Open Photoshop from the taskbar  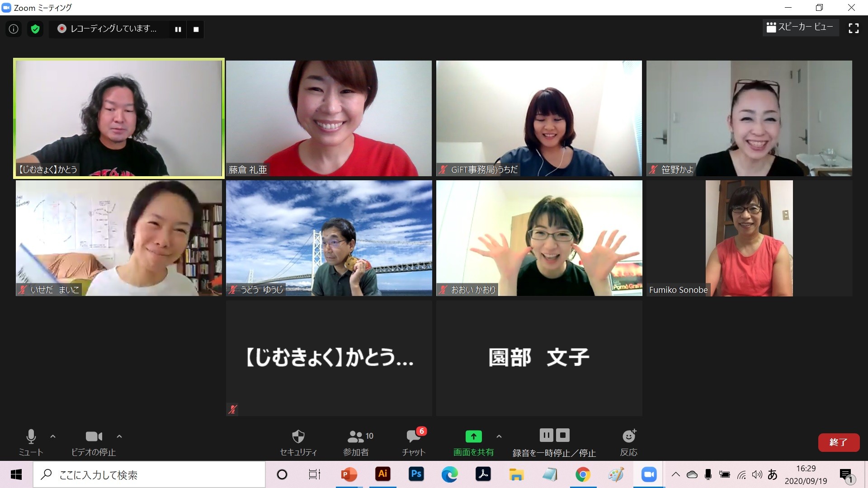(x=416, y=474)
